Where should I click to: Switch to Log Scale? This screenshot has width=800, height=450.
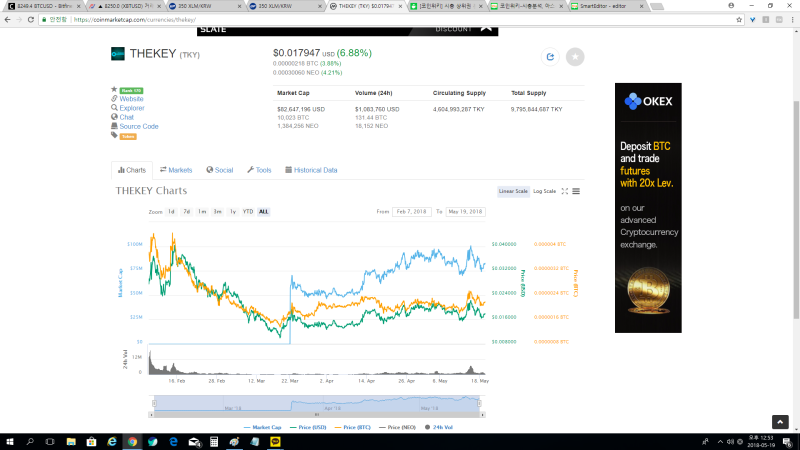544,191
